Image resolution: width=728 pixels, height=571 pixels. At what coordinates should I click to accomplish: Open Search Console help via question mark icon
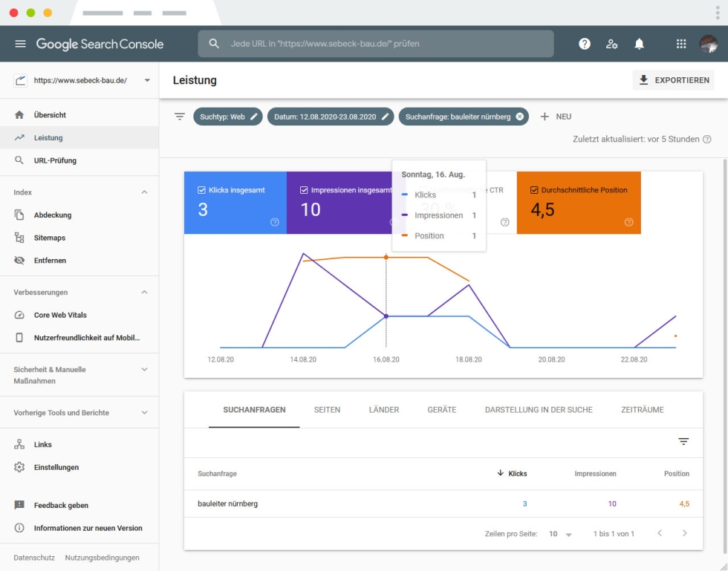pos(585,44)
